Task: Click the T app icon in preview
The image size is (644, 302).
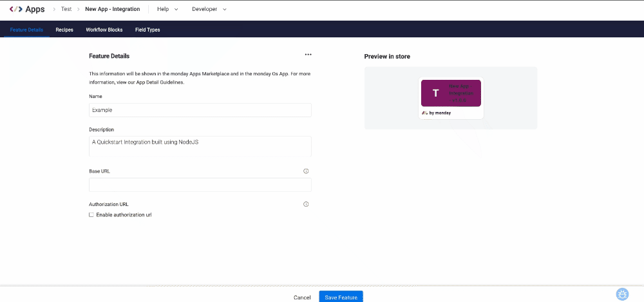Action: (x=436, y=93)
